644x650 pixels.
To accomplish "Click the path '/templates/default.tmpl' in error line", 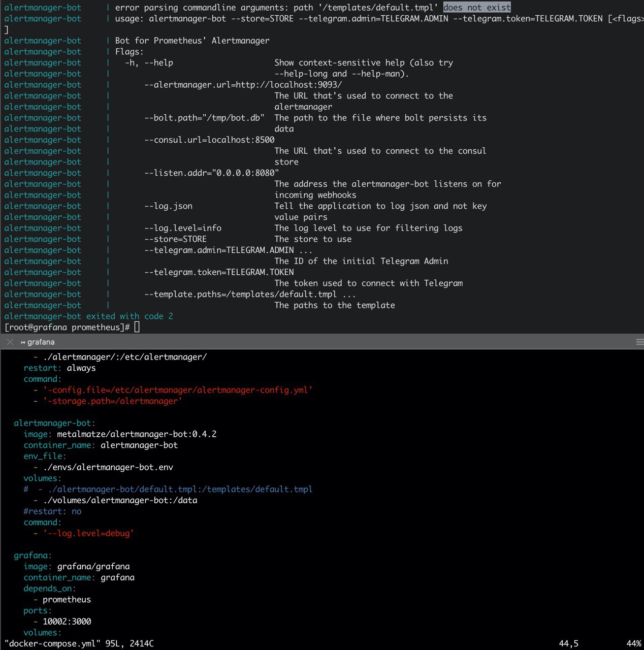I will 378,8.
